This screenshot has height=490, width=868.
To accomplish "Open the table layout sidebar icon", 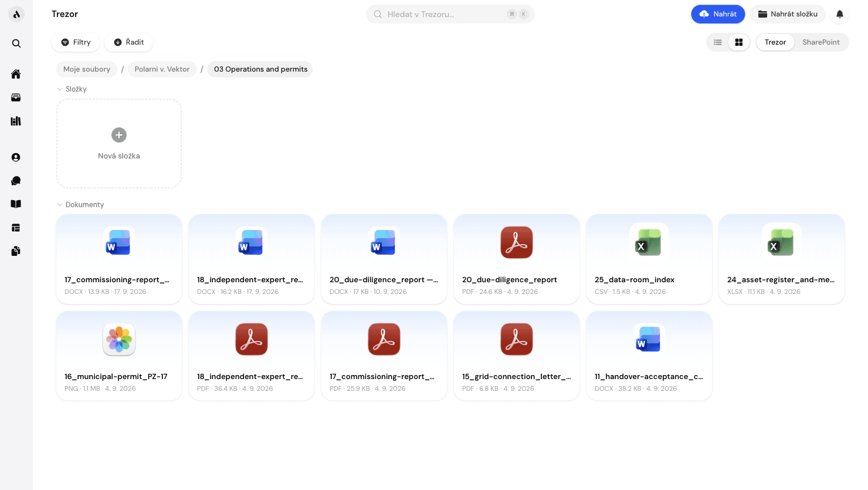I will [x=16, y=228].
